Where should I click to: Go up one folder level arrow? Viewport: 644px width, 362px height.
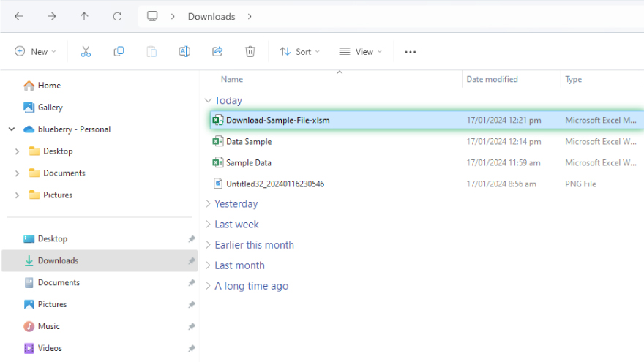coord(84,16)
